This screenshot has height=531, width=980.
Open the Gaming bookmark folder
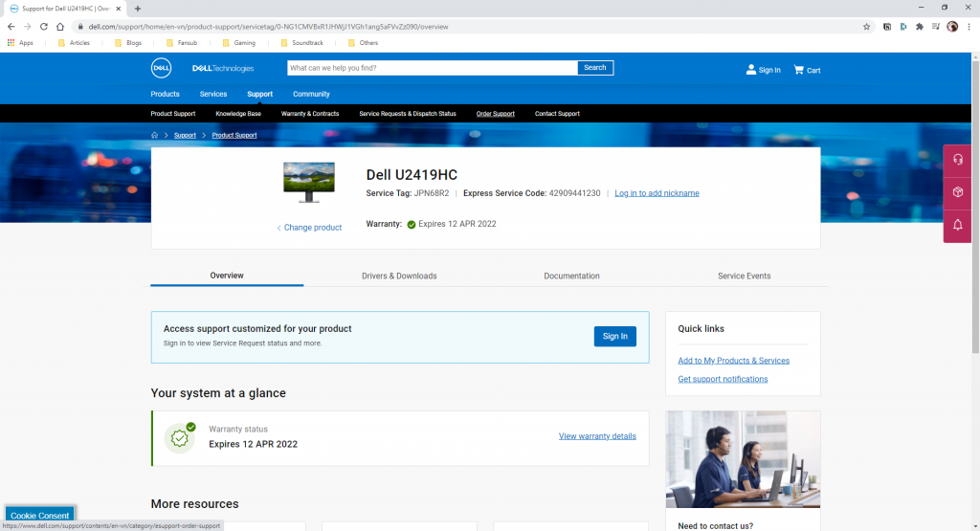238,43
